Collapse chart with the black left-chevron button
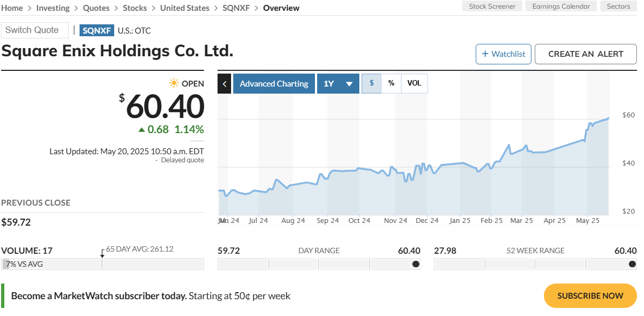Viewport: 644px width, 316px height. (224, 84)
